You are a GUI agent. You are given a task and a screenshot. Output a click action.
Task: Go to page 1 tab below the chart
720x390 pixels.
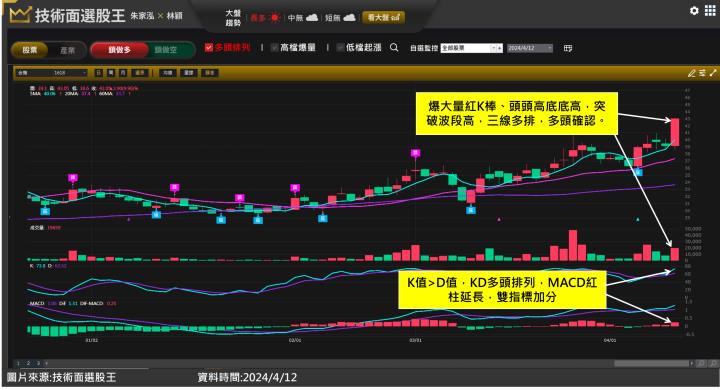point(18,363)
